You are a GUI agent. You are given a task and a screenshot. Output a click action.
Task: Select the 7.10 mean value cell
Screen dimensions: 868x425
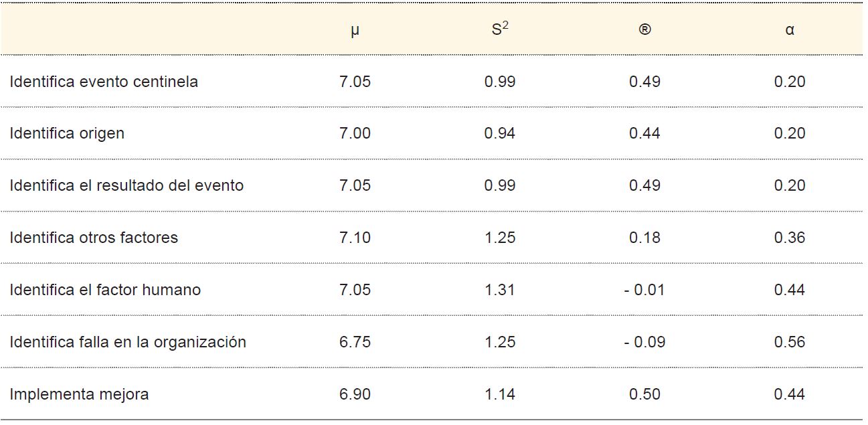355,238
